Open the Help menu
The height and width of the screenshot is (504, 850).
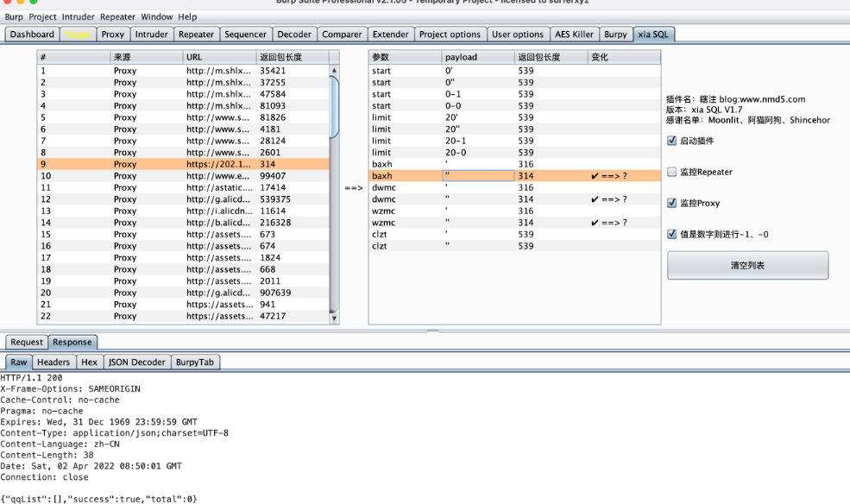(187, 16)
